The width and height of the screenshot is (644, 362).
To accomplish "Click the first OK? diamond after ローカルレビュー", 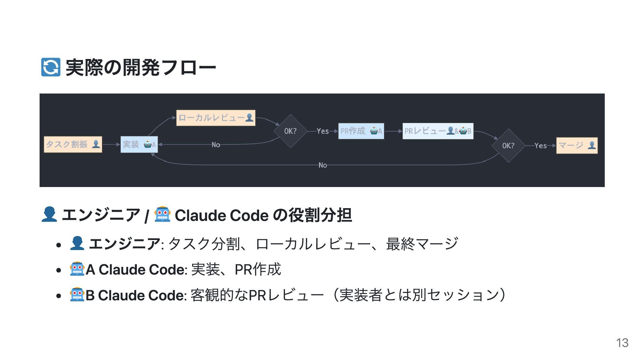I will pos(290,131).
